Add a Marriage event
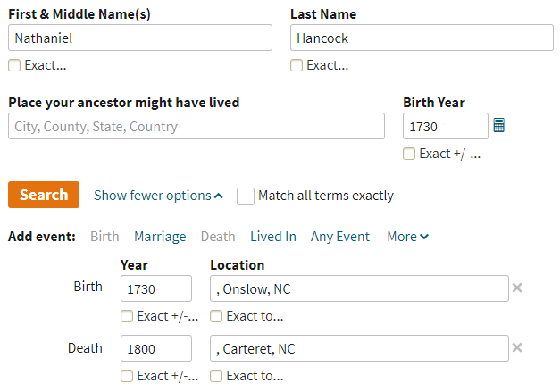Image resolution: width=560 pixels, height=392 pixels. pos(160,237)
